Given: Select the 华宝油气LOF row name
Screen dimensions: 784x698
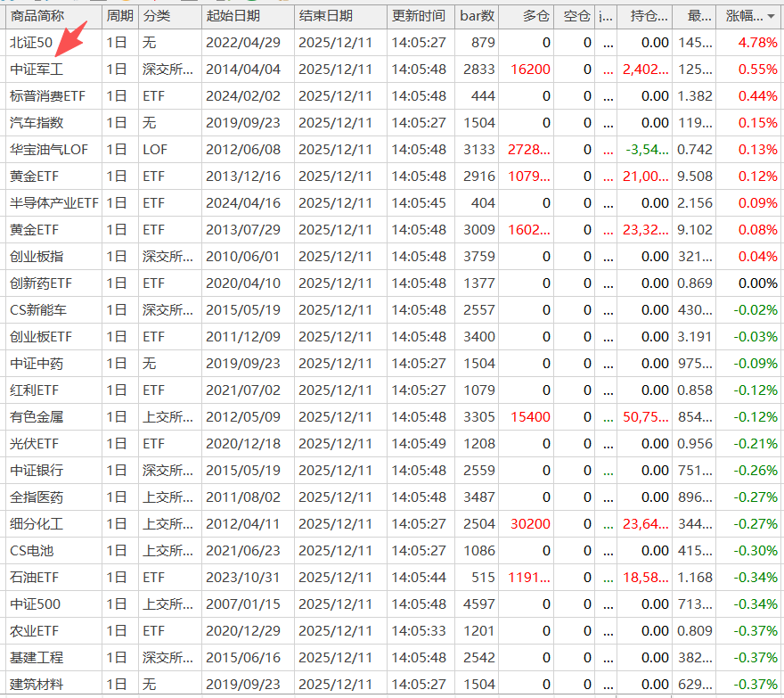Looking at the screenshot, I should [x=49, y=150].
